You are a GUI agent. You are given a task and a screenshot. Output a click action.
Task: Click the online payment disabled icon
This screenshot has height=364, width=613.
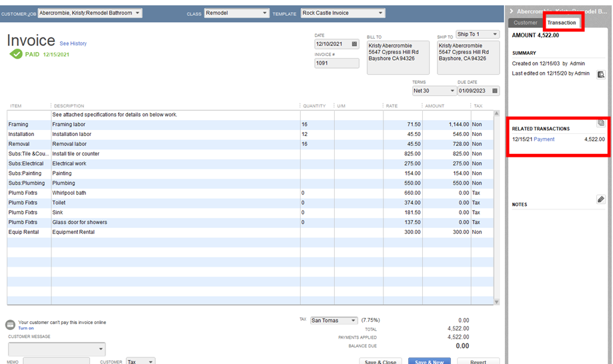point(10,325)
